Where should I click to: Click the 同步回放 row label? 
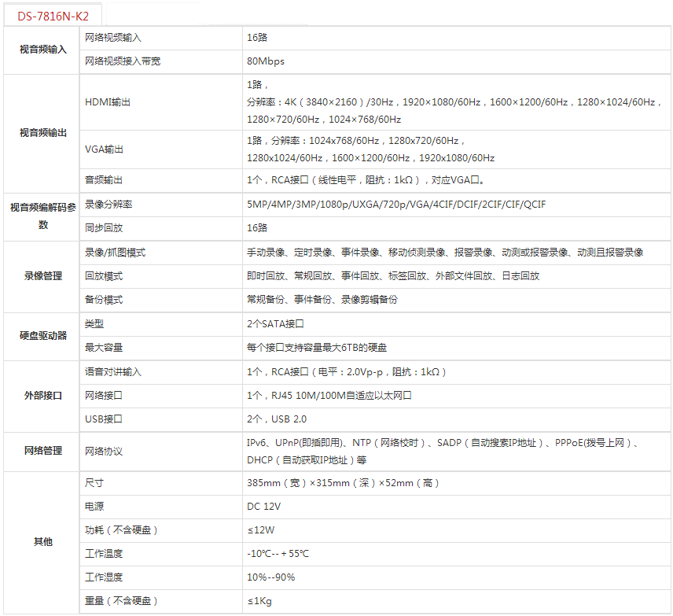(x=104, y=228)
